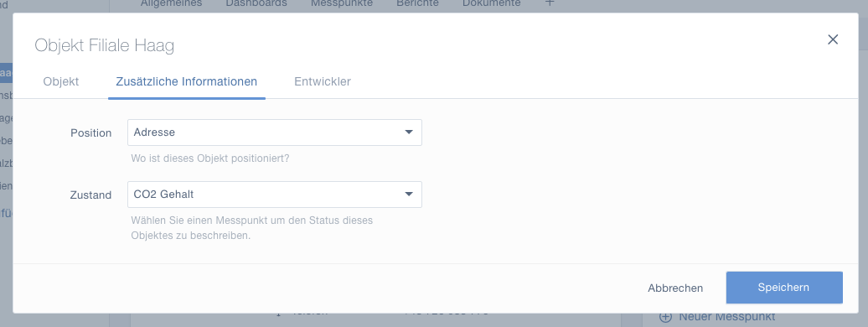Click the dialog title Objekt Filiale Haag
Image resolution: width=868 pixels, height=327 pixels.
click(105, 45)
